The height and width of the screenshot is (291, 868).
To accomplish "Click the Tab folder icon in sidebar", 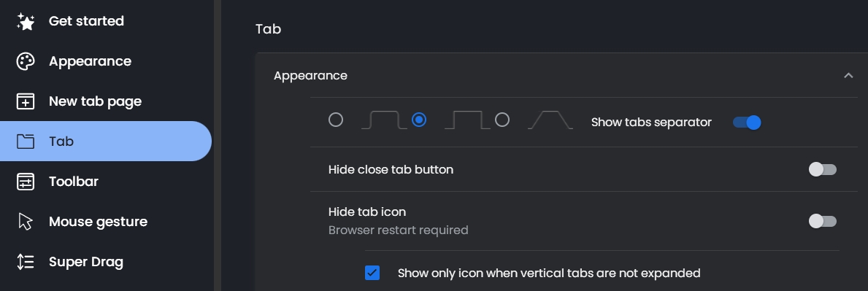I will pos(26,141).
